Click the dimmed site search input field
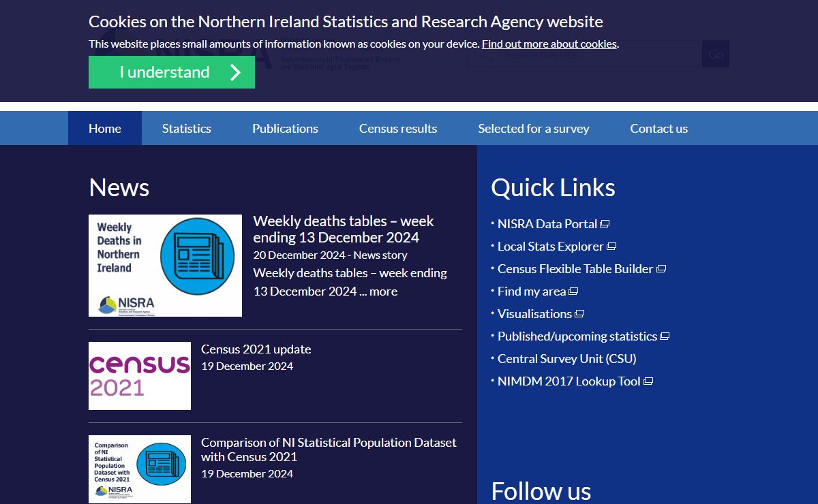The width and height of the screenshot is (818, 504). pos(583,54)
